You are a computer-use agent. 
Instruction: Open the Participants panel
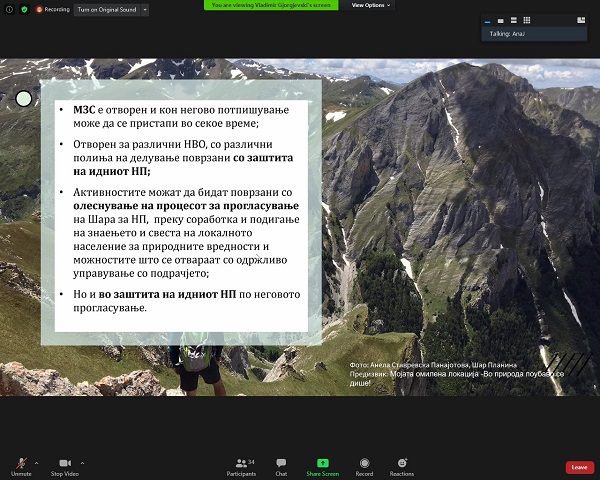240,465
